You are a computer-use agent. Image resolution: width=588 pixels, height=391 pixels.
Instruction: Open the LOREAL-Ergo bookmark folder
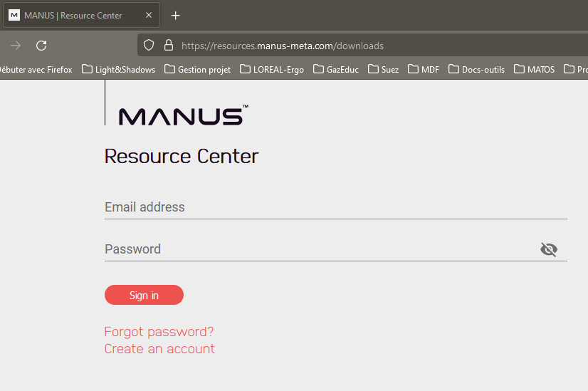[271, 69]
